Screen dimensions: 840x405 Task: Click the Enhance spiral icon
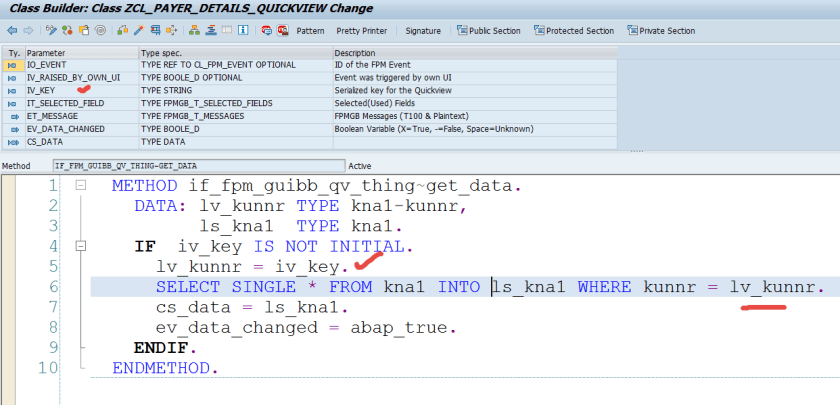coord(100,31)
